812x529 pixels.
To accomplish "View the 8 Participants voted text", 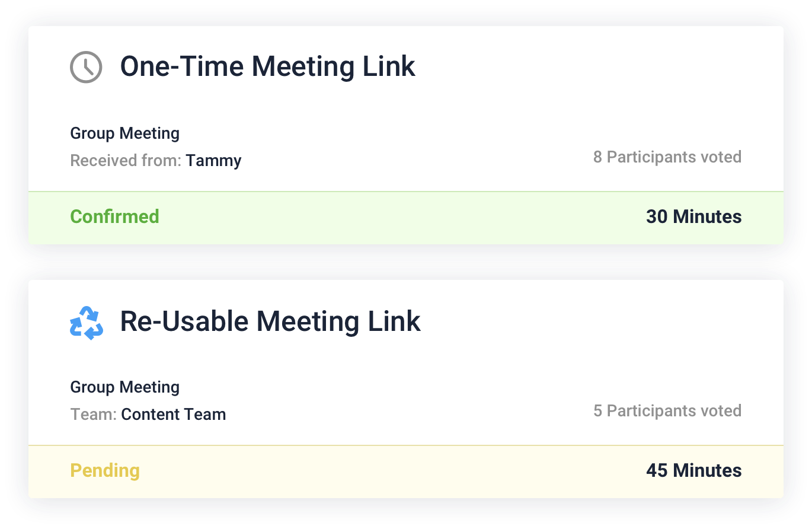I will [x=667, y=157].
